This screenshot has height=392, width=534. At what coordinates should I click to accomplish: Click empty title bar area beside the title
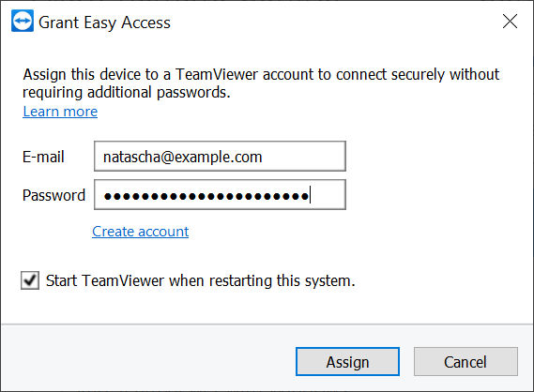(334, 23)
